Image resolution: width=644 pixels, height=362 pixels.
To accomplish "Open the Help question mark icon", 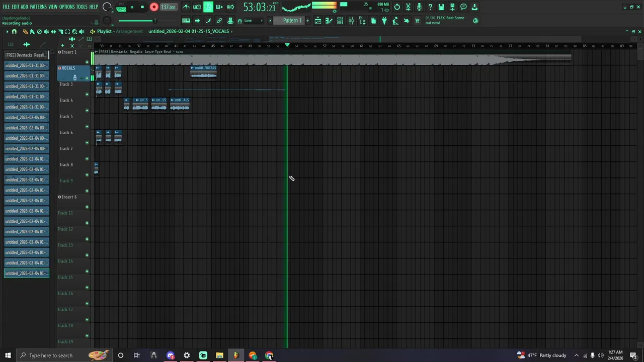I will (x=430, y=7).
